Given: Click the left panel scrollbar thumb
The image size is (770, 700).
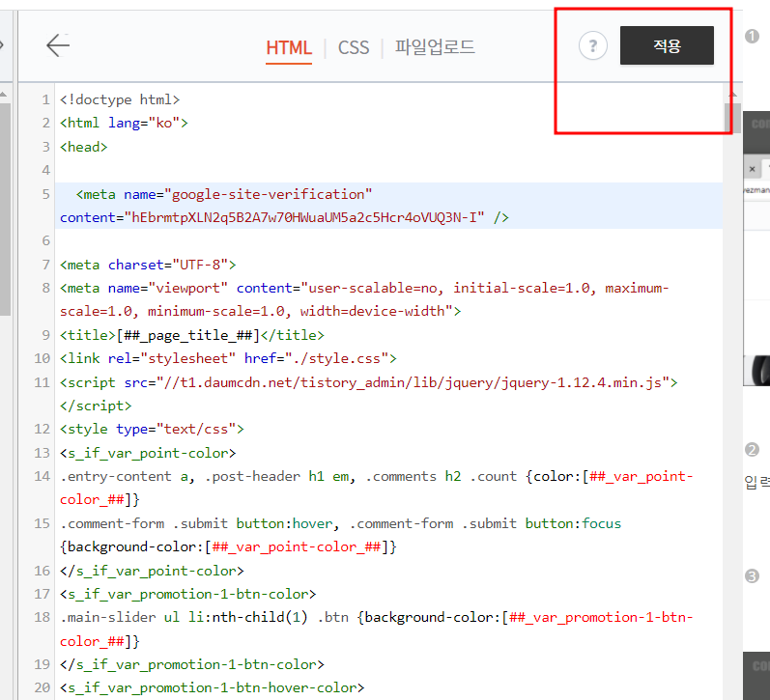Looking at the screenshot, I should tap(5, 209).
